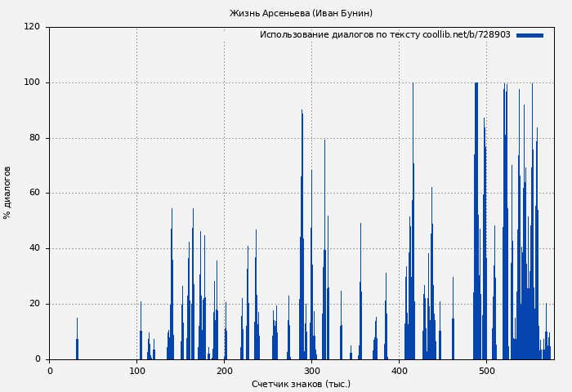
Task: Select the y-axis label % диалогов
Action: (7, 193)
